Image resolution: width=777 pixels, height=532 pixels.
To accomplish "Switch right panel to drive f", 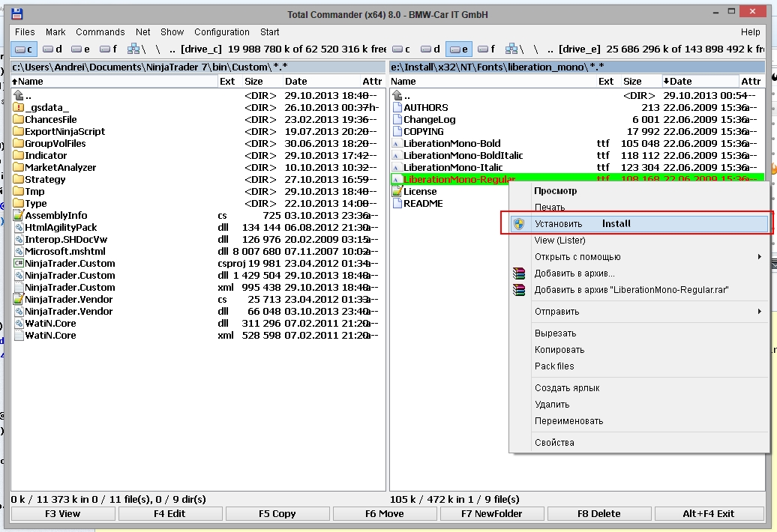I will (x=487, y=49).
